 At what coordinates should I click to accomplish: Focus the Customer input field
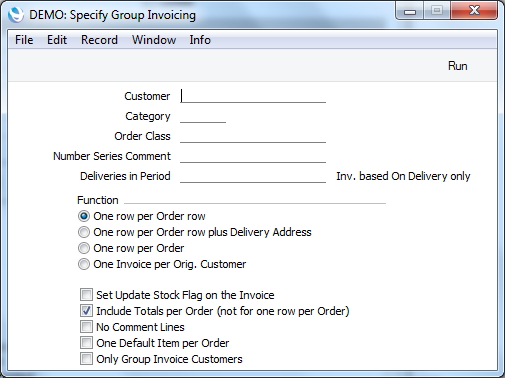pos(253,96)
